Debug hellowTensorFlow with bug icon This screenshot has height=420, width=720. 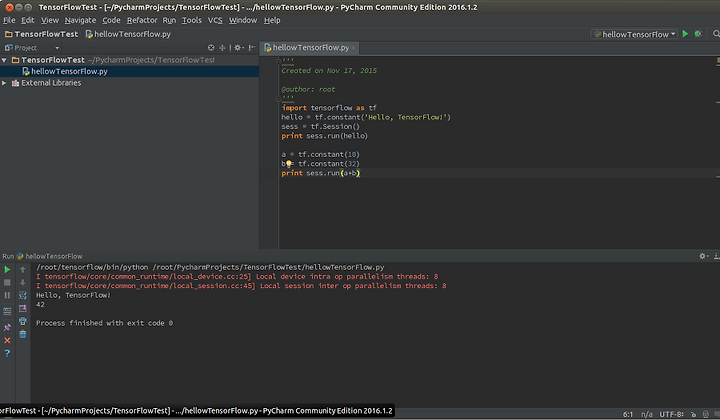pyautogui.click(x=698, y=34)
